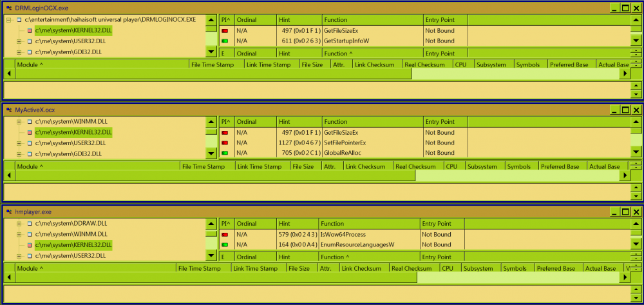Click the red icon beside GetFileSizeEx in DRMLoginOCX.exe
The image size is (644, 305).
(x=225, y=31)
